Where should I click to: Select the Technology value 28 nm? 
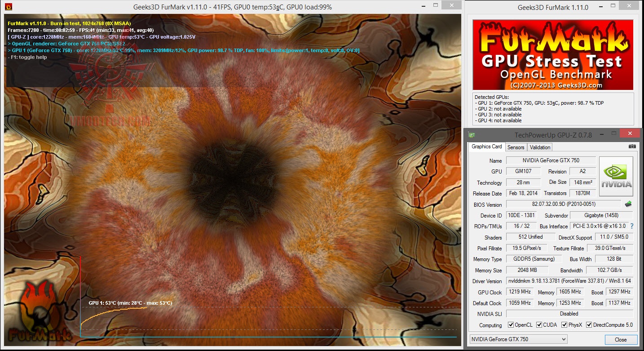click(x=523, y=182)
